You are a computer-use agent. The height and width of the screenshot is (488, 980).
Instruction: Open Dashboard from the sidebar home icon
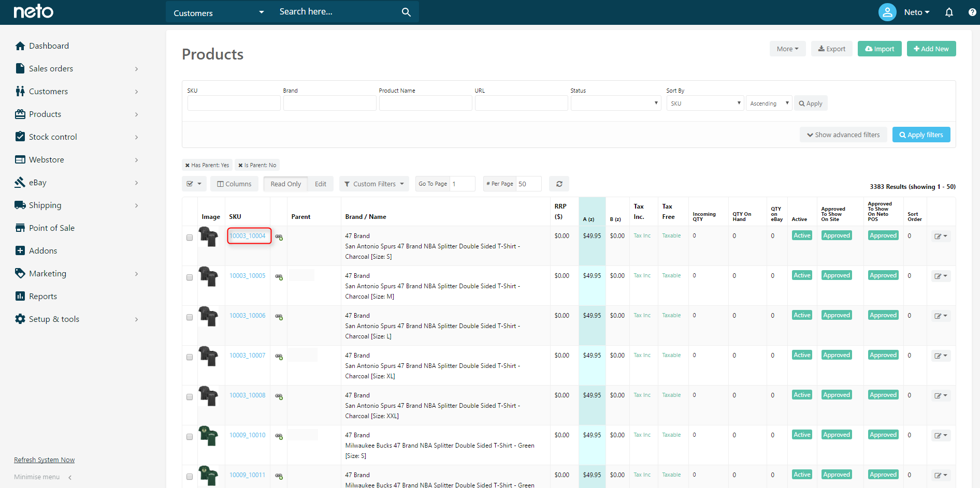coord(20,46)
